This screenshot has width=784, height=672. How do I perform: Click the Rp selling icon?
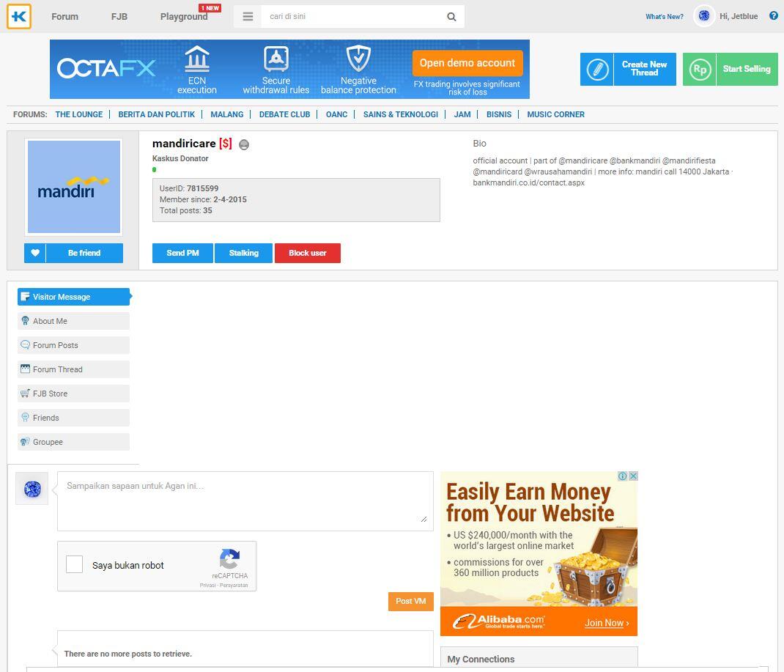pyautogui.click(x=700, y=69)
